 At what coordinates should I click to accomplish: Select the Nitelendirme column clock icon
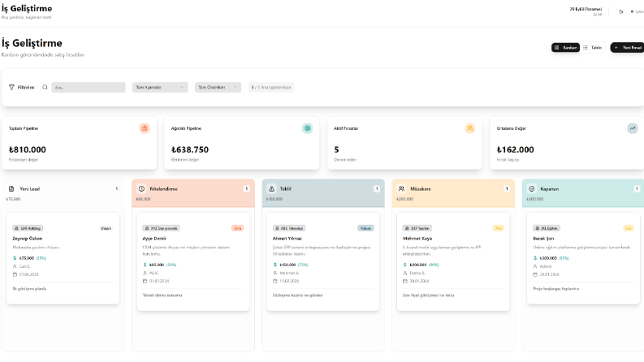tap(141, 189)
